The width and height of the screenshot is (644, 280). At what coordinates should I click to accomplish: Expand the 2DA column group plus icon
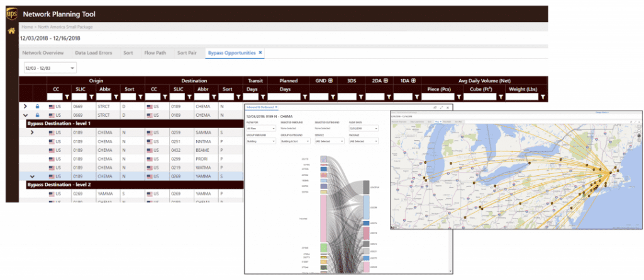[x=385, y=81]
